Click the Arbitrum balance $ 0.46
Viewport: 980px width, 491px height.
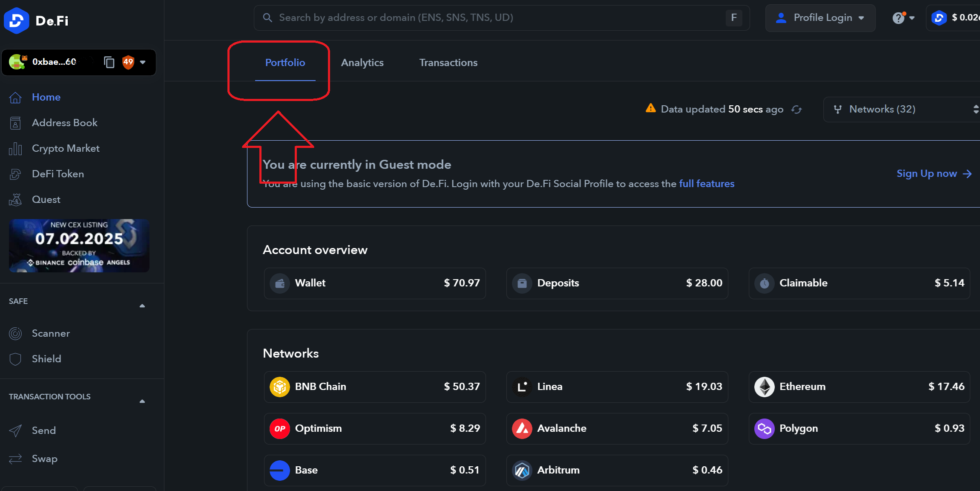[707, 470]
